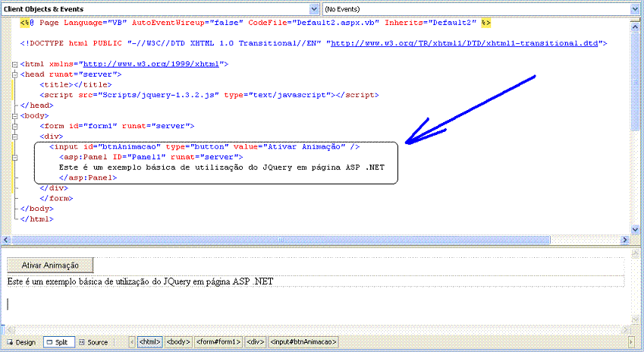Image resolution: width=644 pixels, height=352 pixels.
Task: Open the www.w3.org/1999/xhtml namespace link
Action: tap(151, 64)
